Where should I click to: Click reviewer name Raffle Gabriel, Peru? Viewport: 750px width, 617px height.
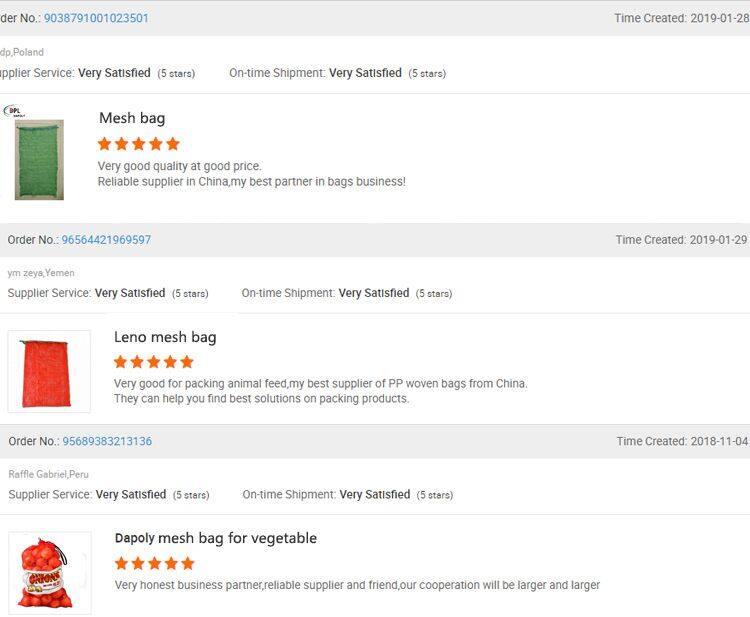click(48, 474)
